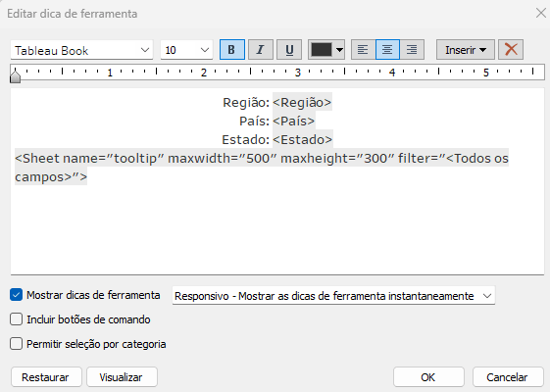550x392 pixels.
Task: Open the Inserir menu
Action: [466, 49]
